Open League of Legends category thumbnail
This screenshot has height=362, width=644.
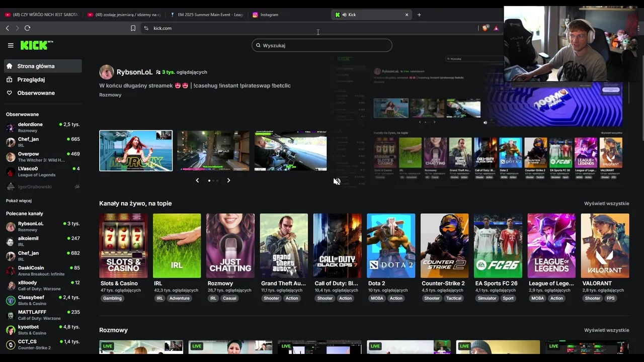551,245
